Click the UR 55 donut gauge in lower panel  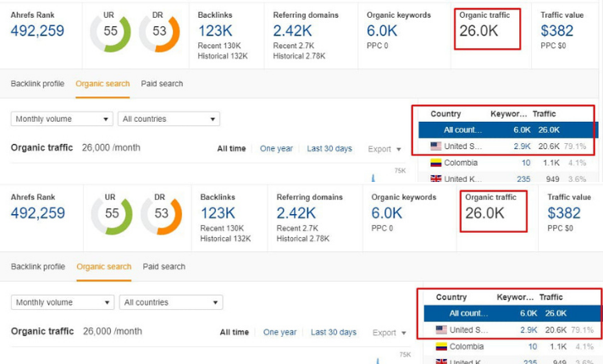click(x=112, y=214)
